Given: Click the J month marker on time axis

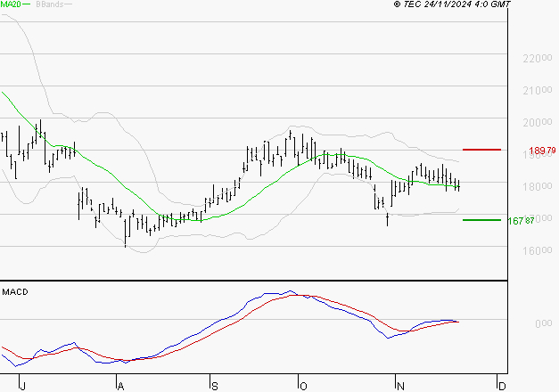Looking at the screenshot, I should pyautogui.click(x=23, y=387).
